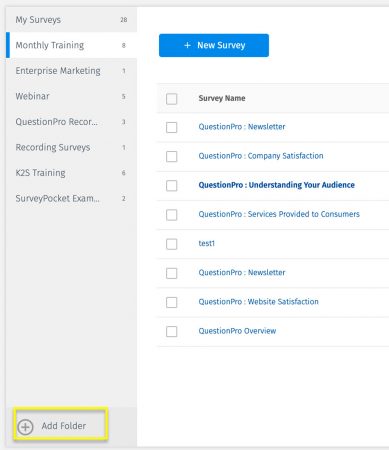Image resolution: width=389 pixels, height=450 pixels.
Task: Open the Enterprise Marketing folder
Action: [71, 71]
